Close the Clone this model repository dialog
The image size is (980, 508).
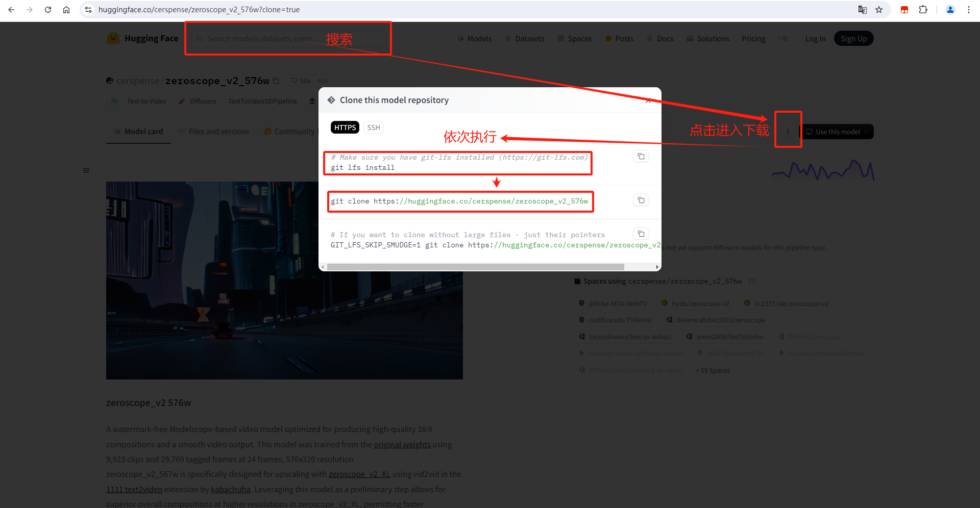coord(648,100)
